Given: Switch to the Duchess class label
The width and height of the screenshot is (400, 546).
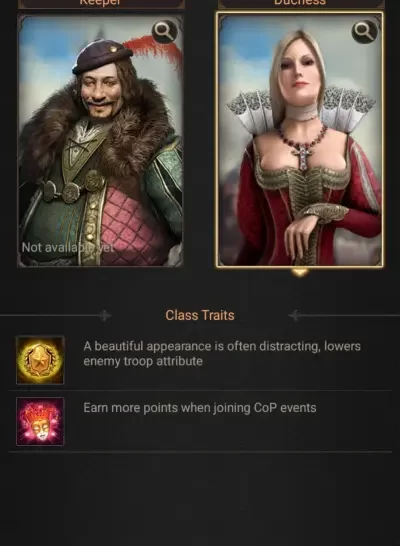Looking at the screenshot, I should tap(301, 3).
